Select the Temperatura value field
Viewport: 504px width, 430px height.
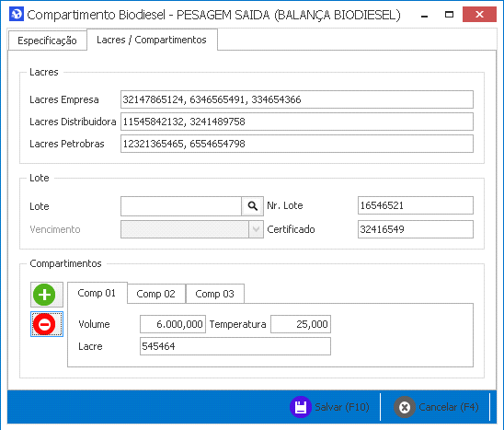[x=301, y=324]
